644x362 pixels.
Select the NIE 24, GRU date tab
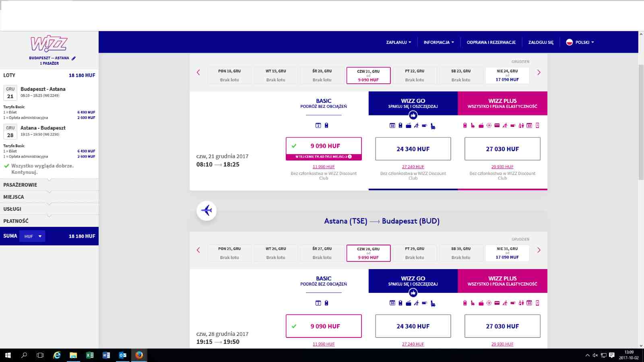click(507, 75)
